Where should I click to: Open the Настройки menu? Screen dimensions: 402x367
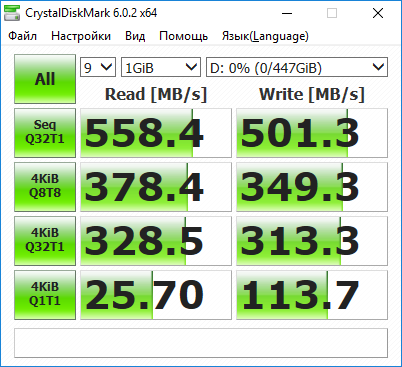click(81, 36)
